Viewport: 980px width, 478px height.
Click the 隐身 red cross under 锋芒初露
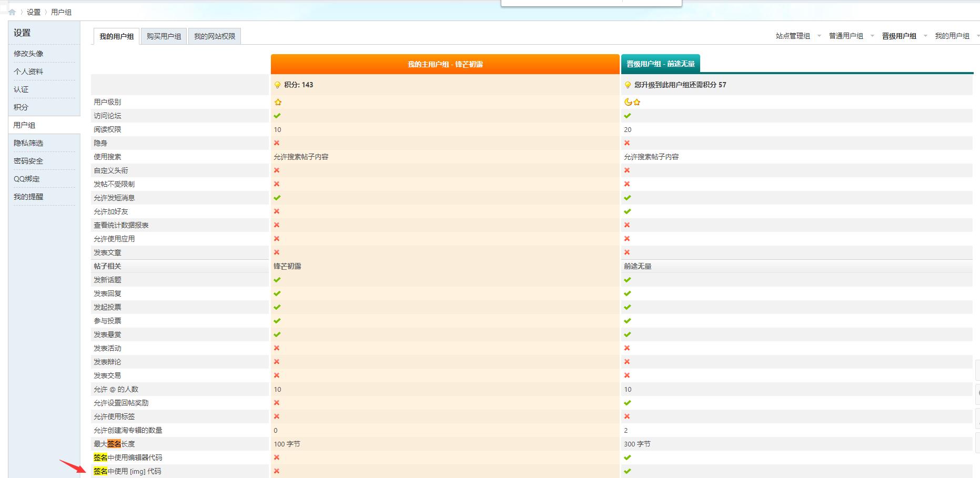pos(277,143)
